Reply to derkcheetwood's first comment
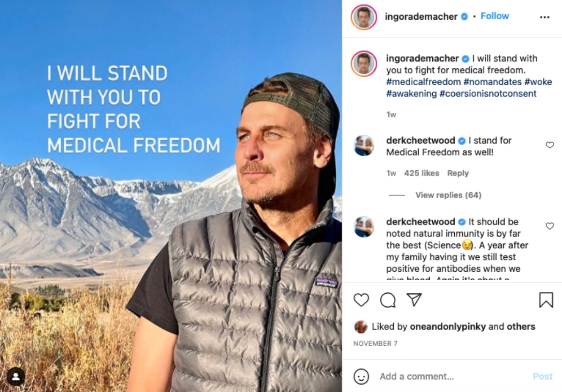Viewport: 562px width, 392px height. [458, 173]
